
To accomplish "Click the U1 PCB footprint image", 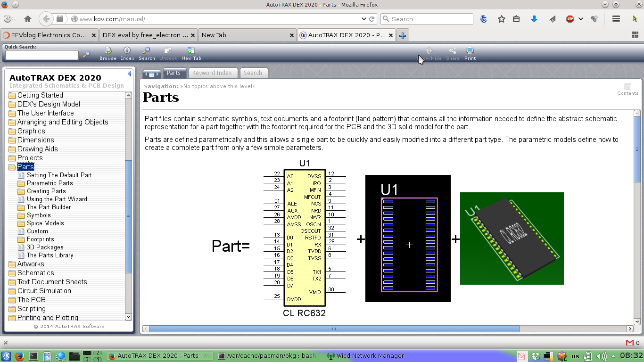I will pos(408,239).
